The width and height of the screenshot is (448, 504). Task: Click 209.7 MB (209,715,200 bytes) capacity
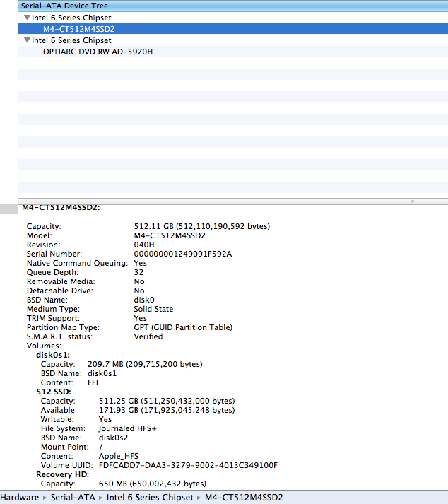(146, 364)
